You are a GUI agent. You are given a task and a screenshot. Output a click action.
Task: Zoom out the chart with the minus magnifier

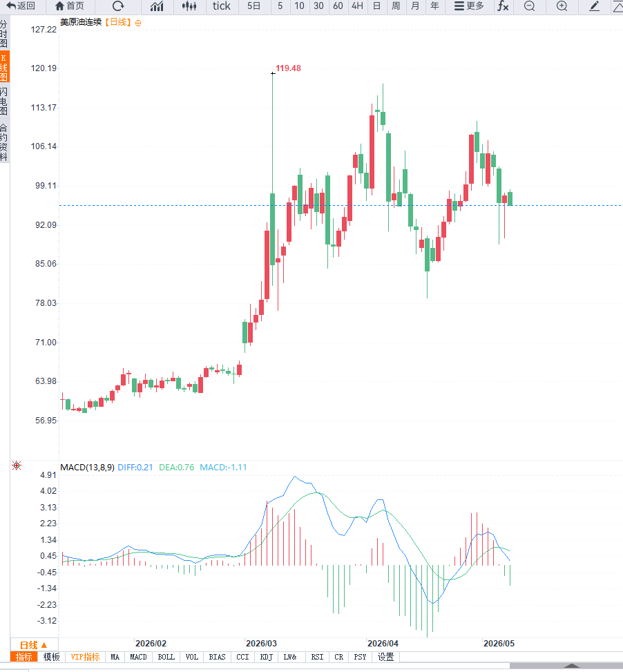point(530,6)
